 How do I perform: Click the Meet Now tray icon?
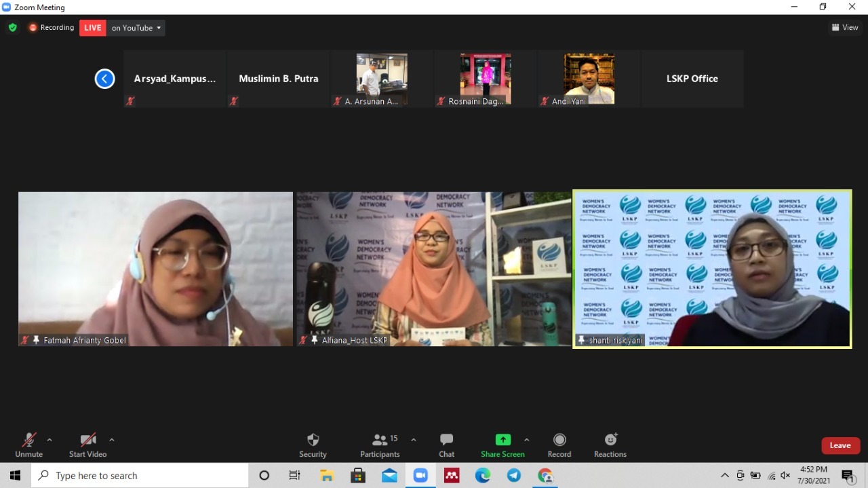pos(741,476)
